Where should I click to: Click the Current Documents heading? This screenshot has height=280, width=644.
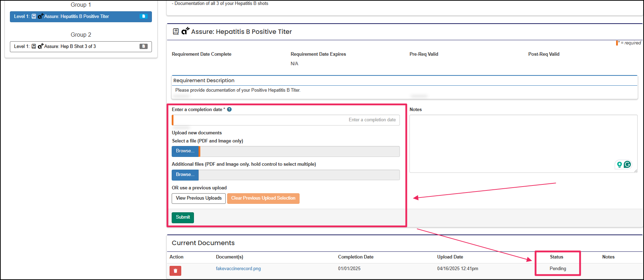coord(203,243)
